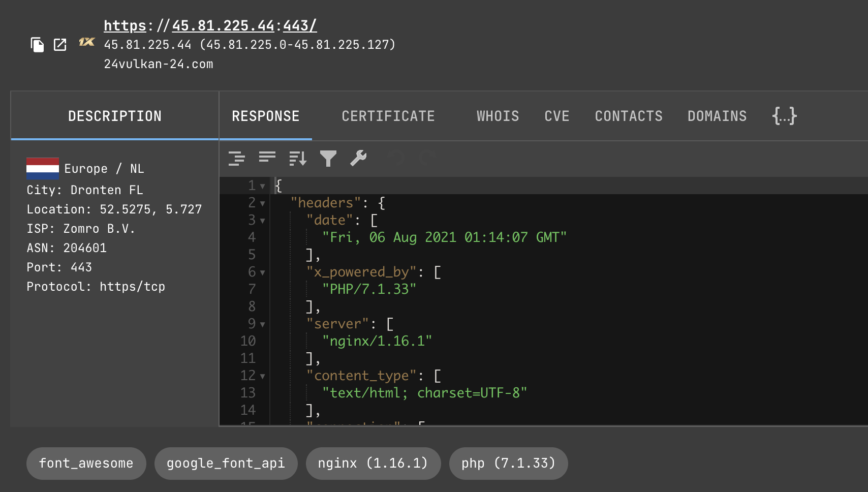The image size is (868, 492).
Task: Click the "Port: 443" text
Action: [59, 267]
